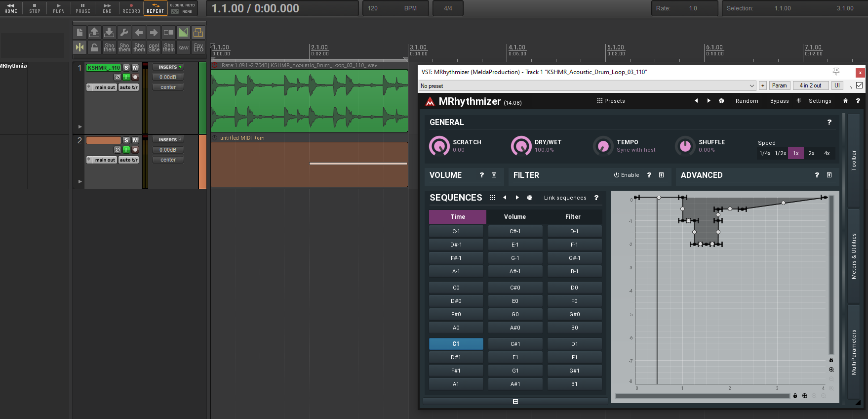The width and height of the screenshot is (868, 419).
Task: Click the plugin home icon
Action: (x=845, y=101)
